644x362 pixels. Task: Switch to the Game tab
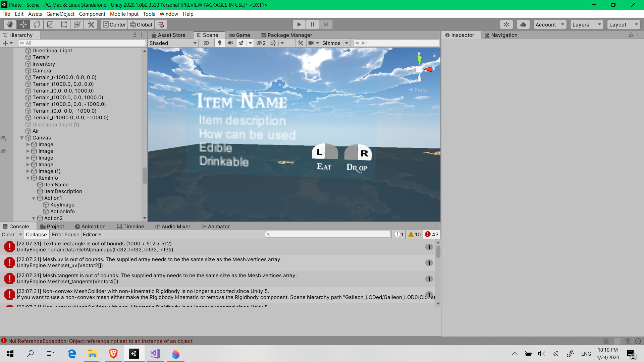[x=239, y=35]
